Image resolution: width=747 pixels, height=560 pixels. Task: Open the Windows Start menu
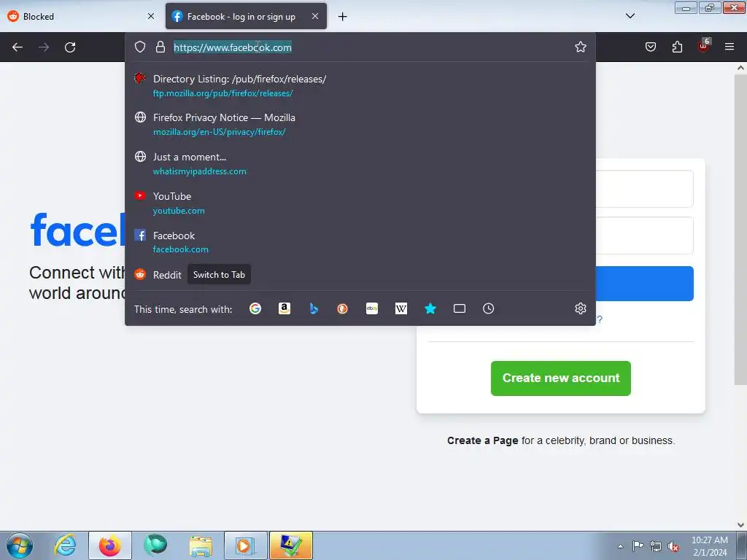(20, 545)
